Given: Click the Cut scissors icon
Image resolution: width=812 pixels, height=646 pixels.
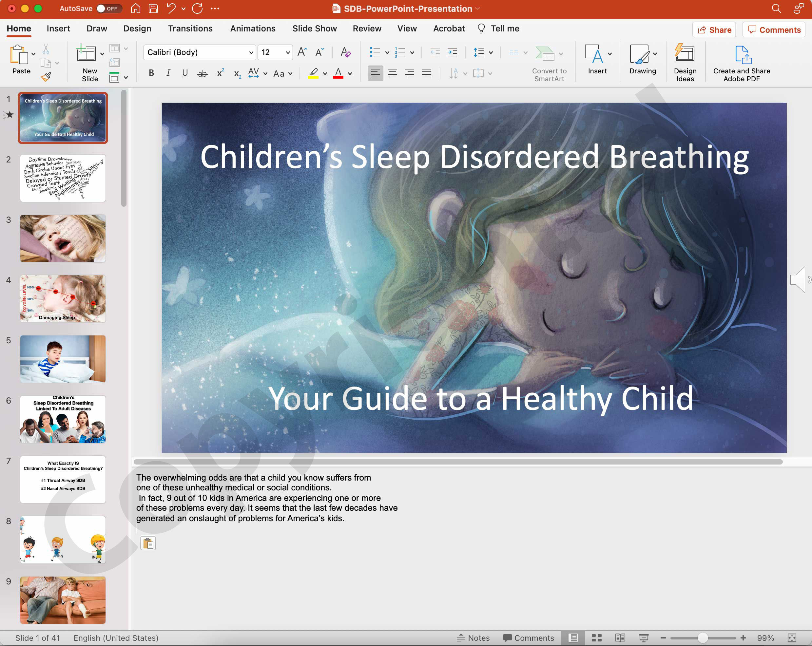Looking at the screenshot, I should [46, 49].
